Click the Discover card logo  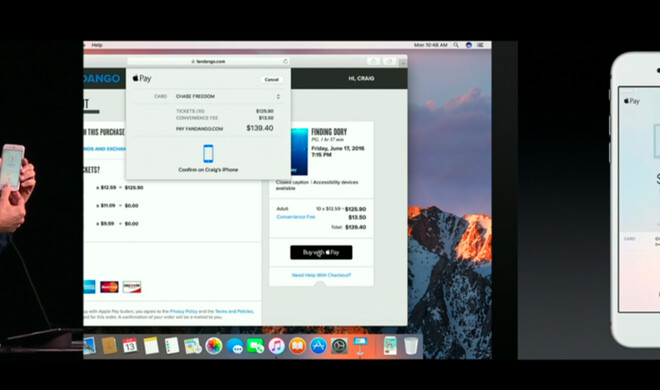pyautogui.click(x=132, y=287)
